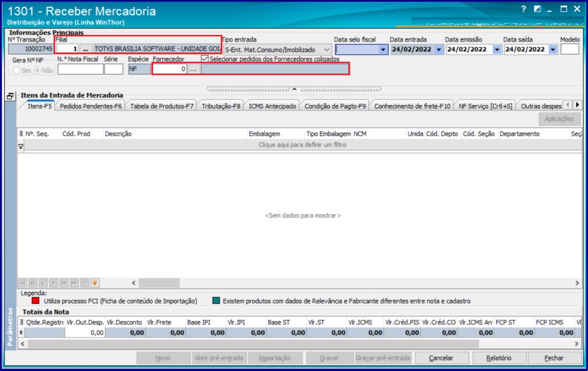This screenshot has width=588, height=371.
Task: Click the Aplicações button
Action: tap(559, 119)
